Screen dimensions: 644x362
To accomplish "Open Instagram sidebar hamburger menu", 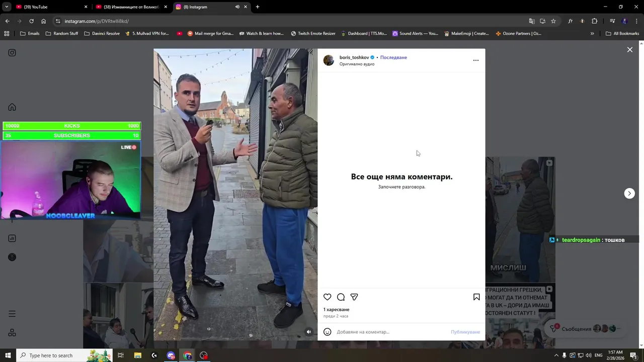I will point(12,314).
